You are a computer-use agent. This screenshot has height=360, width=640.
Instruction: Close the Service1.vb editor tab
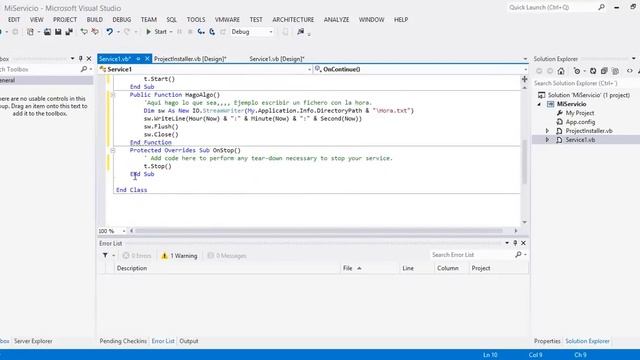pyautogui.click(x=147, y=59)
